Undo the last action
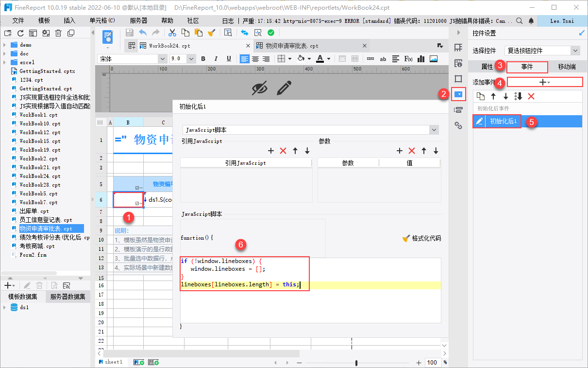588x368 pixels. click(143, 33)
